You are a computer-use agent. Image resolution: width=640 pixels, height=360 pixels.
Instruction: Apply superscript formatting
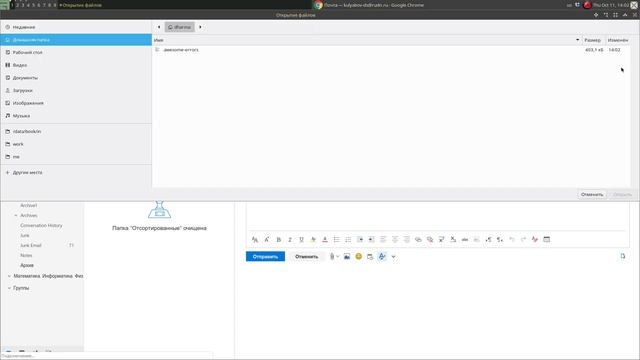(441, 240)
